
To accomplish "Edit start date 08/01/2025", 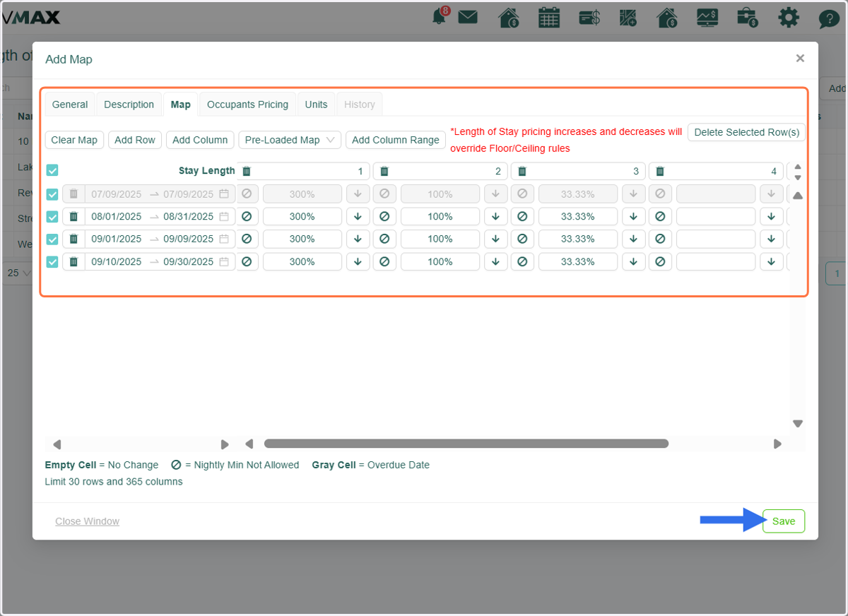I will click(x=117, y=216).
